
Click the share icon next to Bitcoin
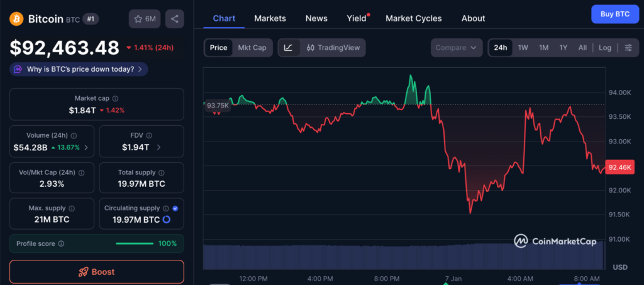[174, 19]
